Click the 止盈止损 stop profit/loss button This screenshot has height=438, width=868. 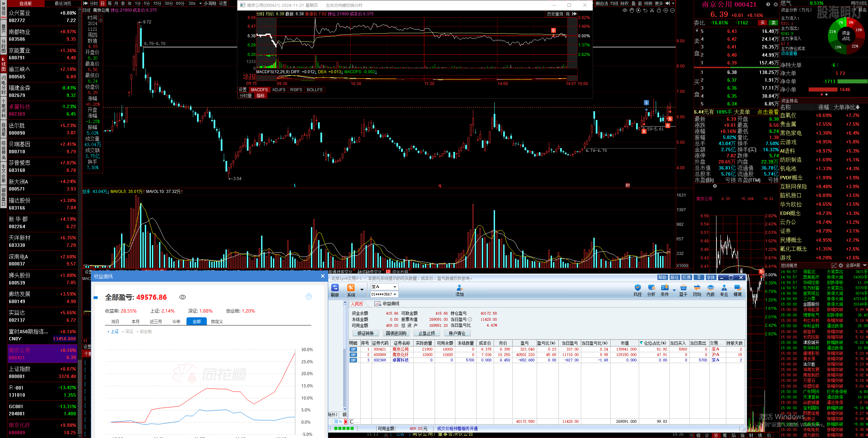click(427, 333)
